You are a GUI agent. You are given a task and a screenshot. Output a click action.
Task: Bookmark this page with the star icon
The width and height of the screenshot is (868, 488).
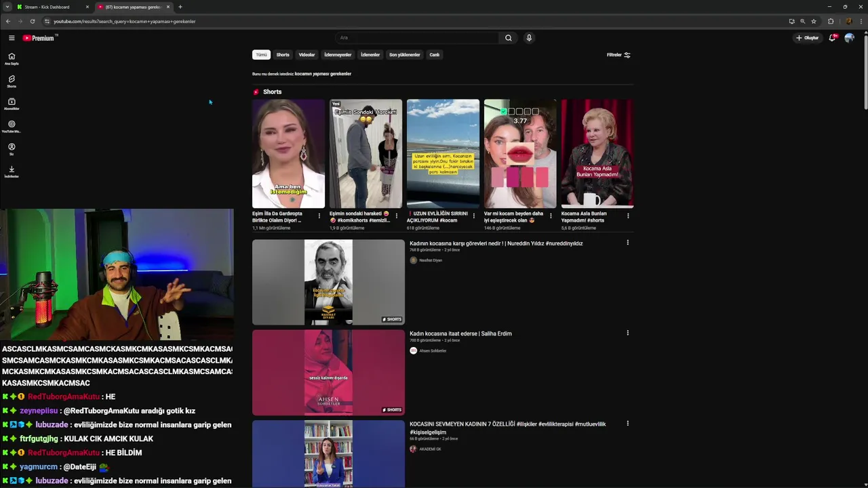814,21
